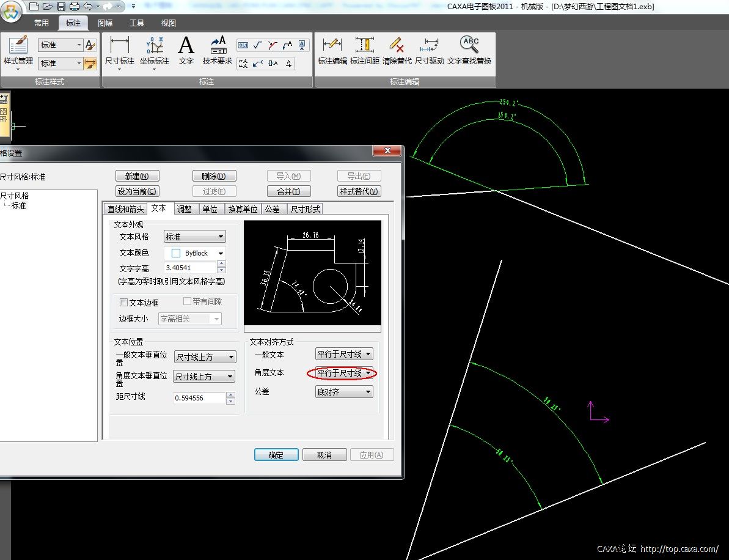The image size is (729, 560).
Task: Click the leader note icon
Action: pyautogui.click(x=287, y=45)
